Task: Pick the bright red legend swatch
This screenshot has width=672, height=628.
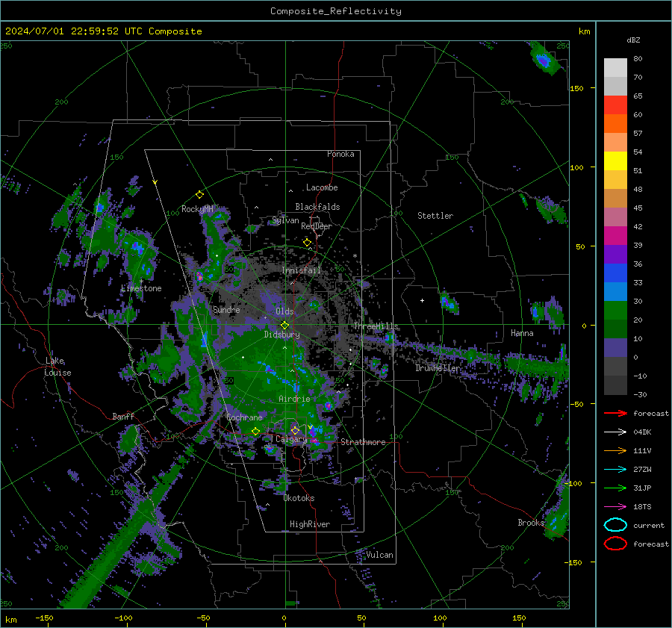Action: tap(615, 105)
